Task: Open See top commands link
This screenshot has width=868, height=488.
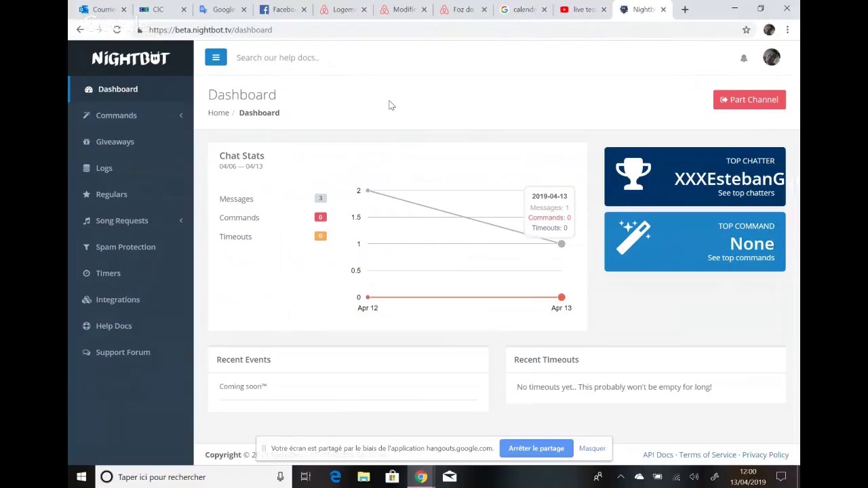Action: coord(741,258)
